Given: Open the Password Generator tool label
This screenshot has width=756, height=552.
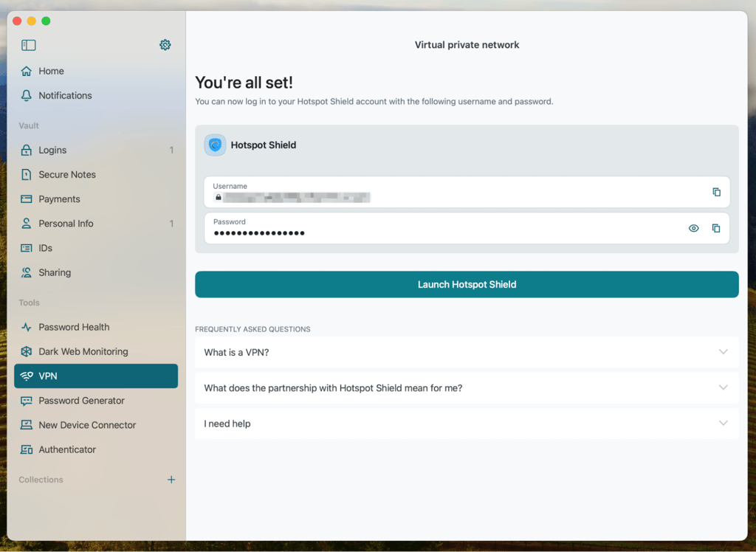Looking at the screenshot, I should (81, 401).
